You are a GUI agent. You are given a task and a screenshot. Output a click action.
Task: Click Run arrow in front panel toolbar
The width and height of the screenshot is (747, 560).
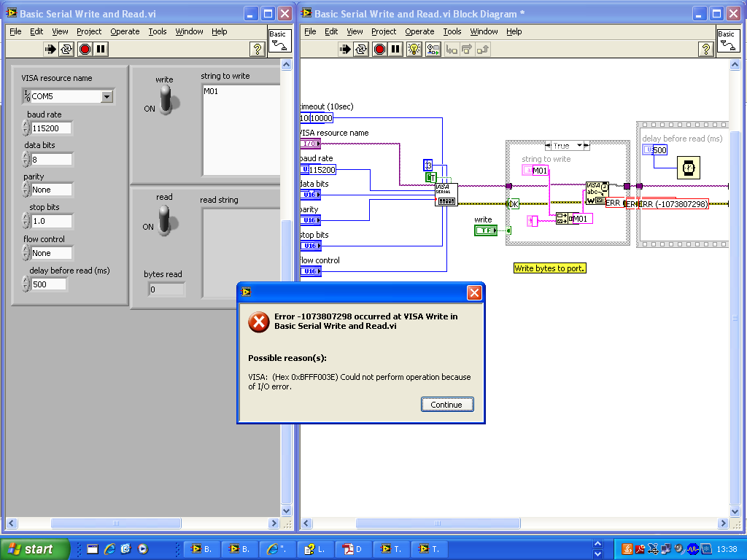point(50,49)
